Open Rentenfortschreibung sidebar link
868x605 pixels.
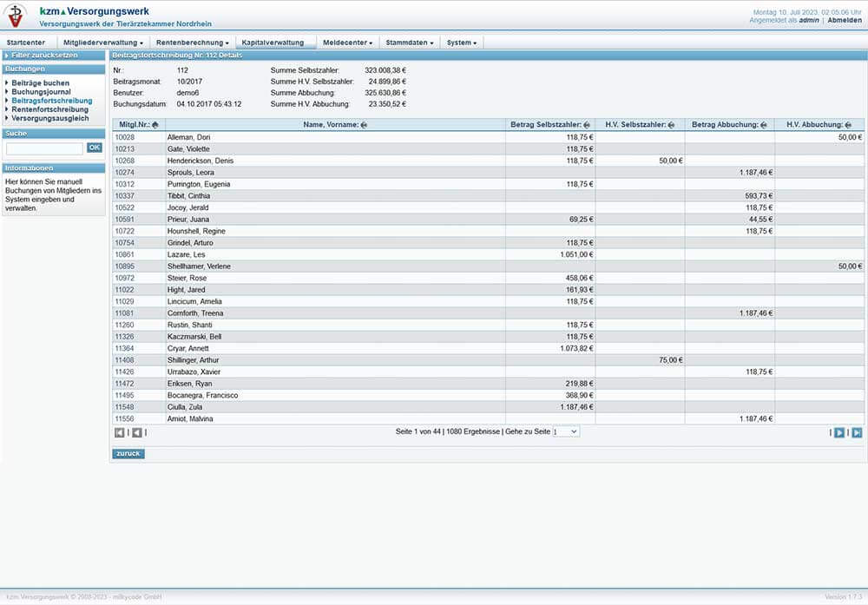[x=49, y=109]
